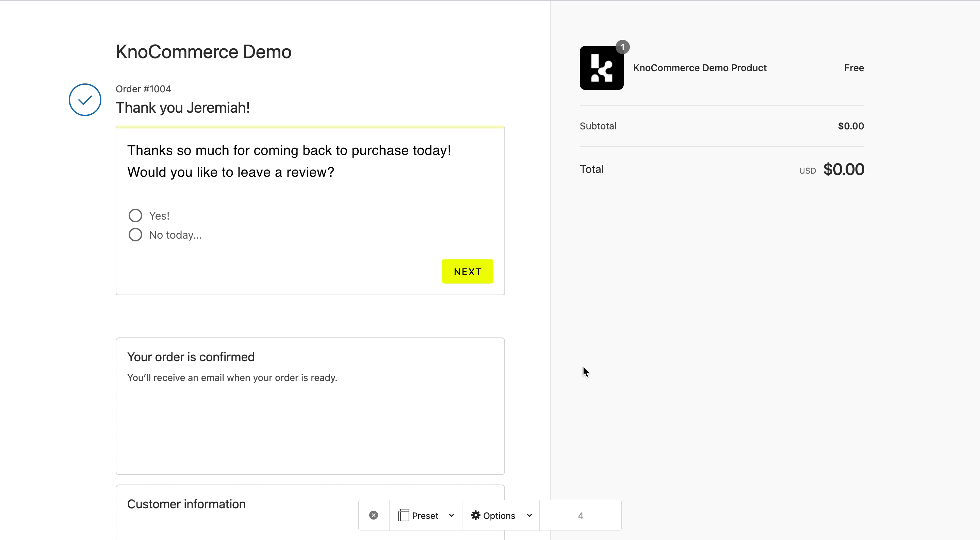The height and width of the screenshot is (540, 980).
Task: Click the review survey question text
Action: tap(289, 161)
